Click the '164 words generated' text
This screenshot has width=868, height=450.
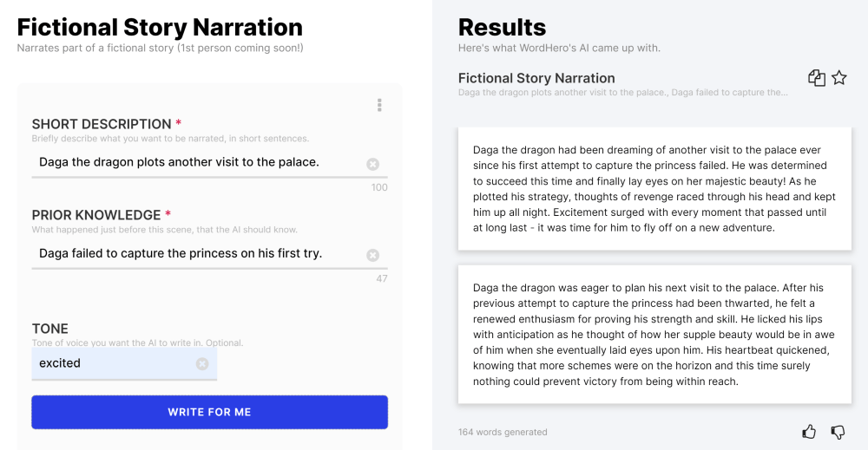coord(503,432)
